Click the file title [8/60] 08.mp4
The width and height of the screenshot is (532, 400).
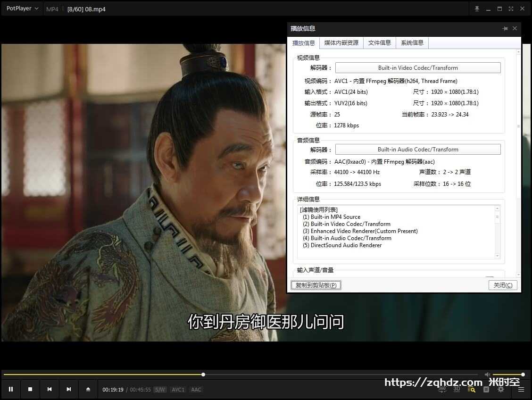point(86,9)
